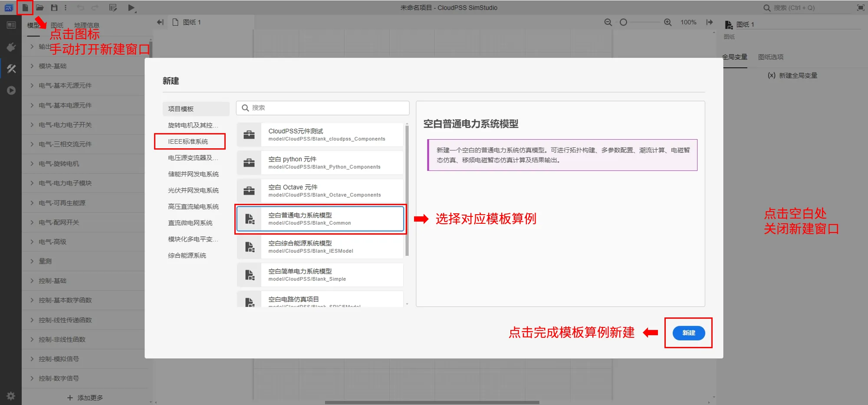
Task: Click the CloudPSS logo icon
Action: tap(9, 7)
